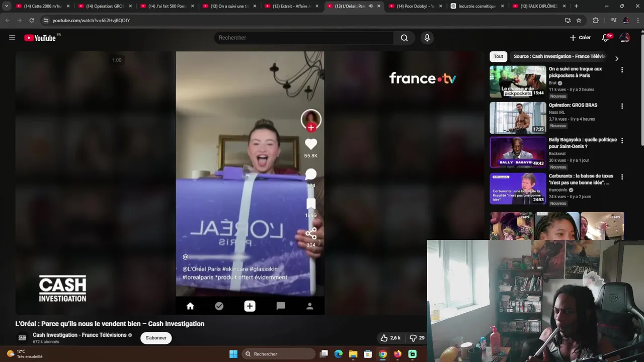Launch Microsoft Edge from the taskbar
644x362 pixels.
(339, 354)
